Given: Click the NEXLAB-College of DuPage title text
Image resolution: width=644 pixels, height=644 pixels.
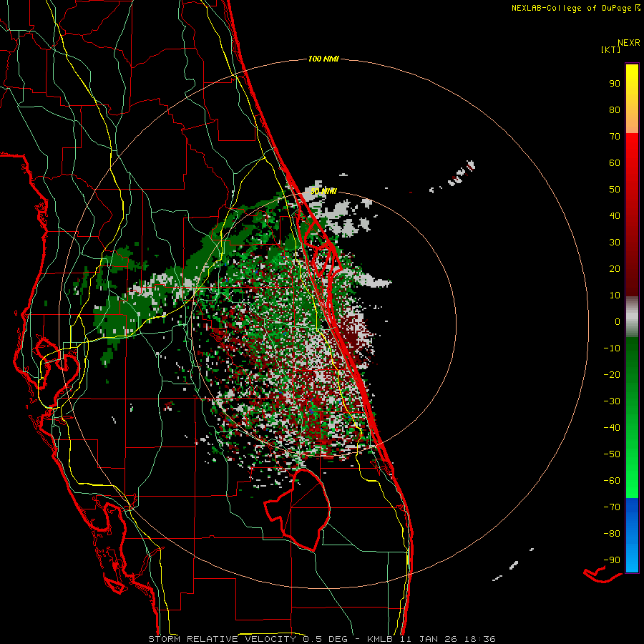Looking at the screenshot, I should click(x=572, y=8).
